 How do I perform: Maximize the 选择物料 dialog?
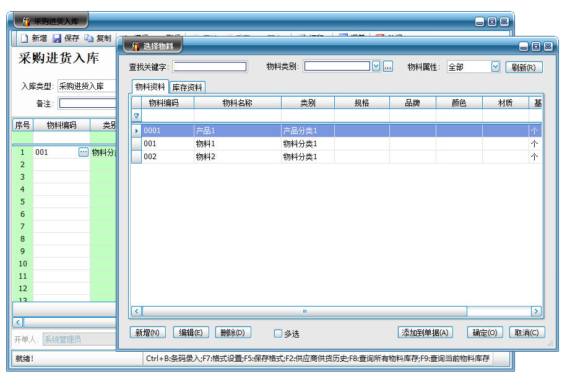pyautogui.click(x=536, y=46)
